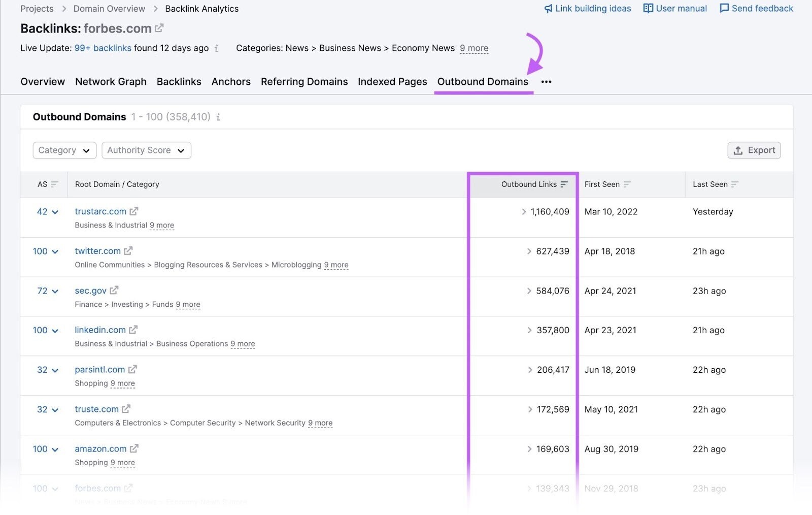Switch to the Network Graph tab
The height and width of the screenshot is (515, 812).
pos(111,82)
